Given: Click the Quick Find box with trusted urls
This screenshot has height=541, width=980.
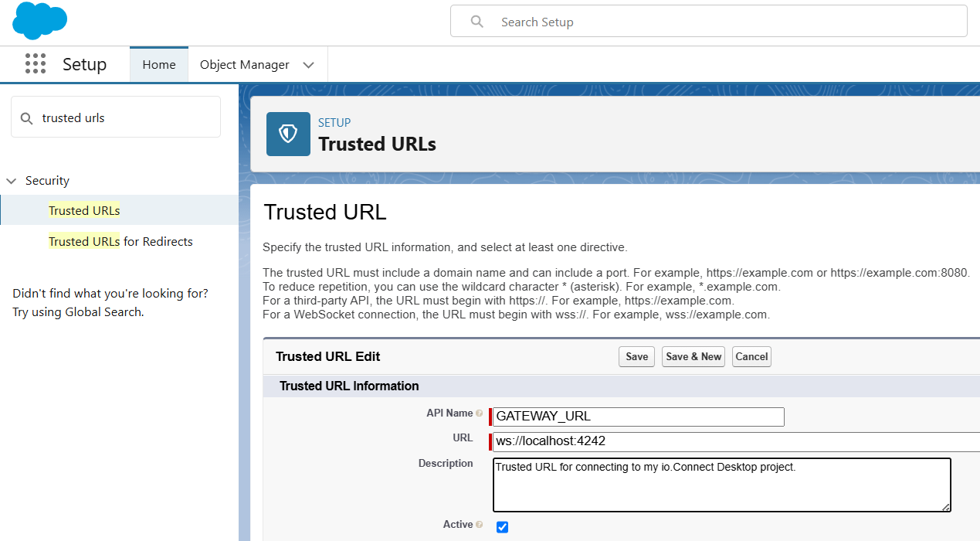Looking at the screenshot, I should click(116, 117).
